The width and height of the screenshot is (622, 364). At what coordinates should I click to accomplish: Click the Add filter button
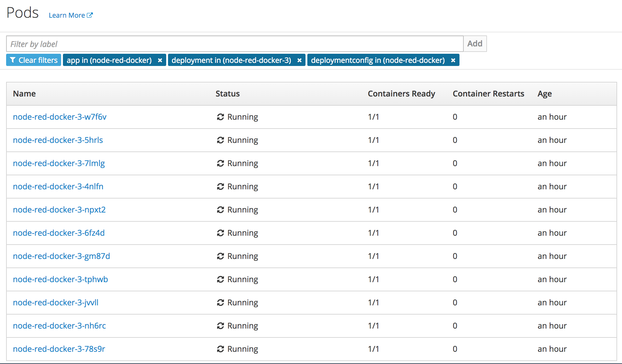coord(474,44)
